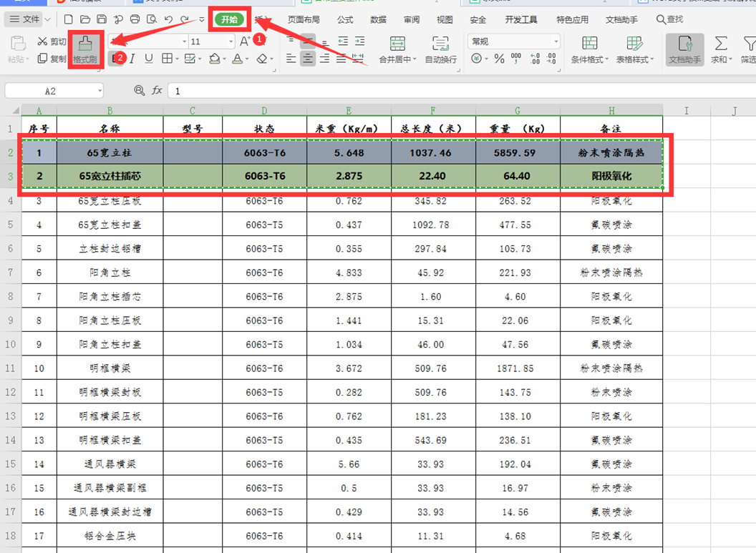Switch to the 视图 tab
This screenshot has height=553, width=756.
445,20
